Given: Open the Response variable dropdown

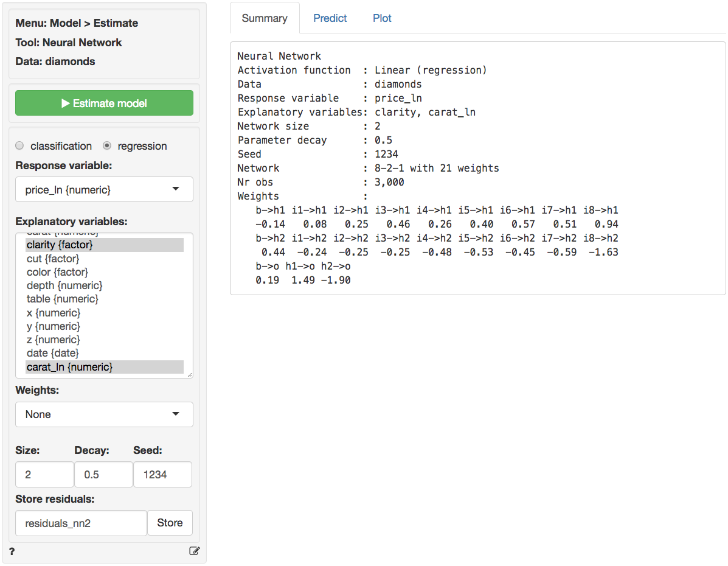Looking at the screenshot, I should pos(104,190).
